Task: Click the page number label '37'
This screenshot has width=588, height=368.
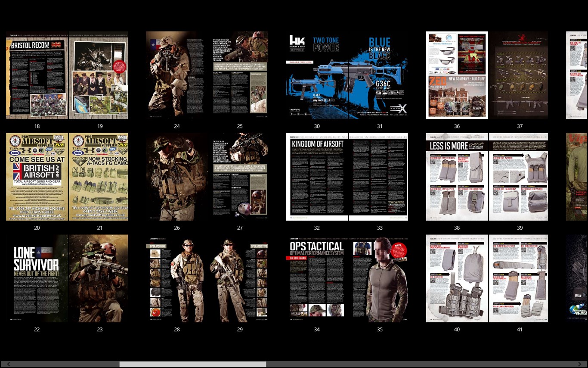Action: [x=520, y=126]
